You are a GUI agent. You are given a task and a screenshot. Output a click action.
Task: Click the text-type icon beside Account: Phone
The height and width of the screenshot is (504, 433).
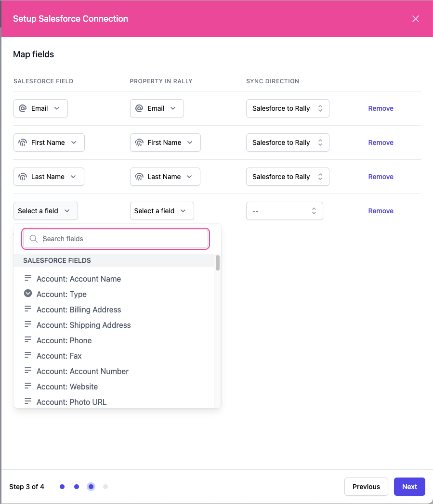(x=28, y=339)
